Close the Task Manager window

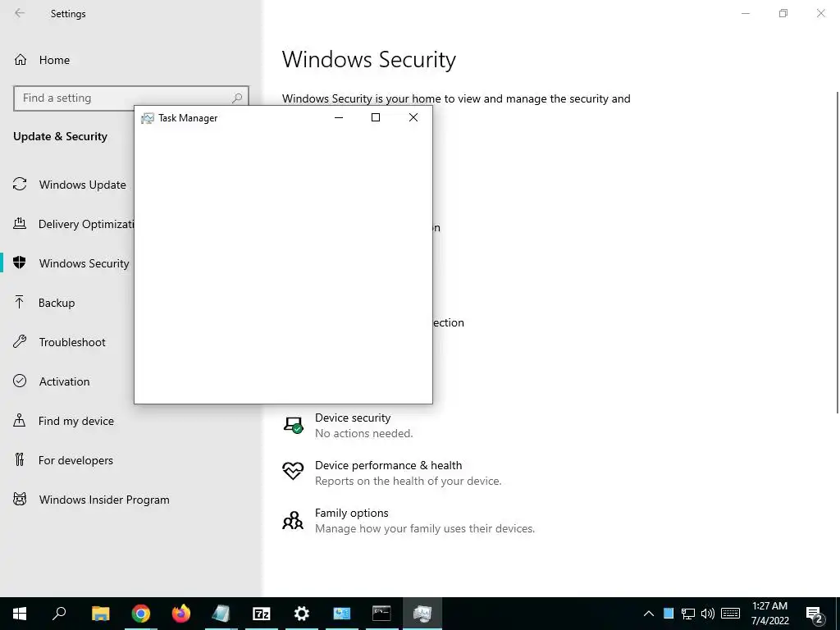click(x=413, y=117)
